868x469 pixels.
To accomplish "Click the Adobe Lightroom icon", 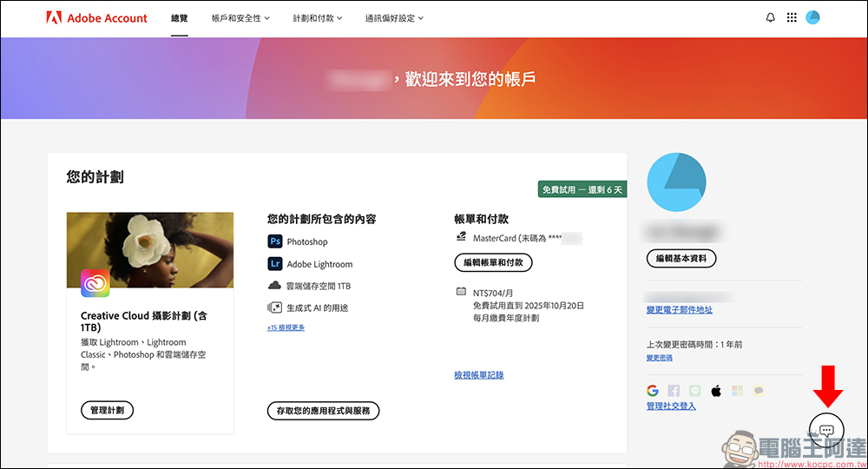I will click(x=274, y=264).
